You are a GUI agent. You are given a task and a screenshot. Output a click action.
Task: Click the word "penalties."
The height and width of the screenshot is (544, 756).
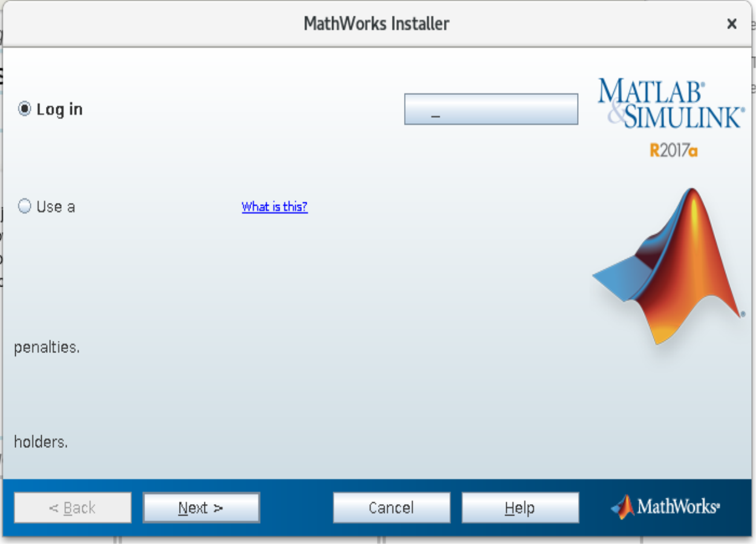click(47, 348)
